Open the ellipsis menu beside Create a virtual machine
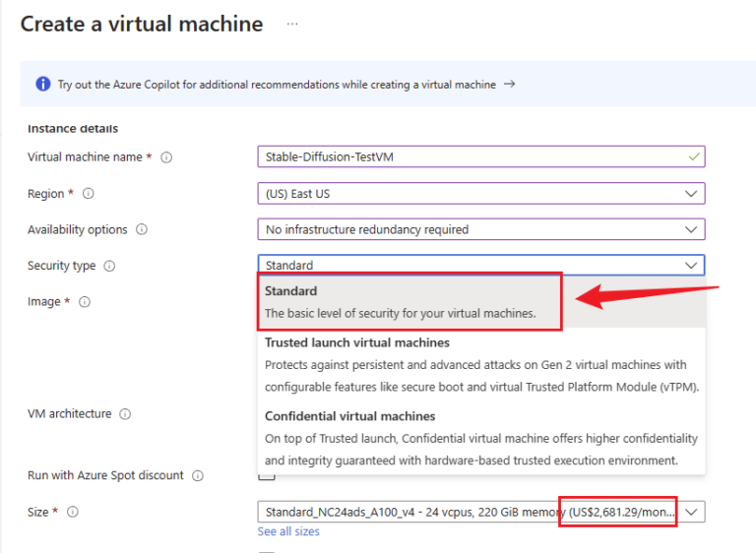 click(292, 24)
